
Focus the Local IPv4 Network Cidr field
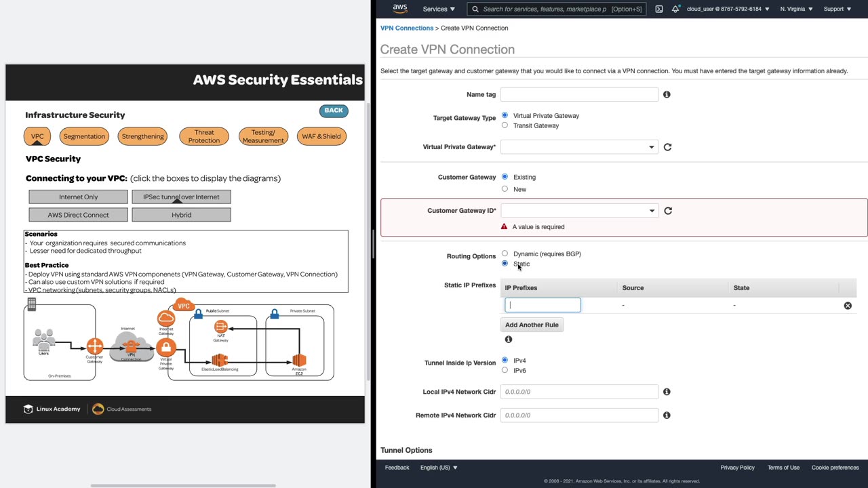point(579,392)
